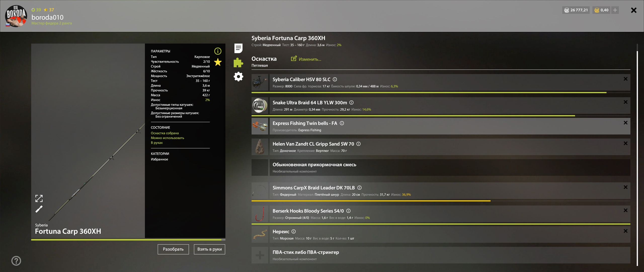644x272 pixels.
Task: Click the braid leader thumbnail
Action: [x=260, y=191]
